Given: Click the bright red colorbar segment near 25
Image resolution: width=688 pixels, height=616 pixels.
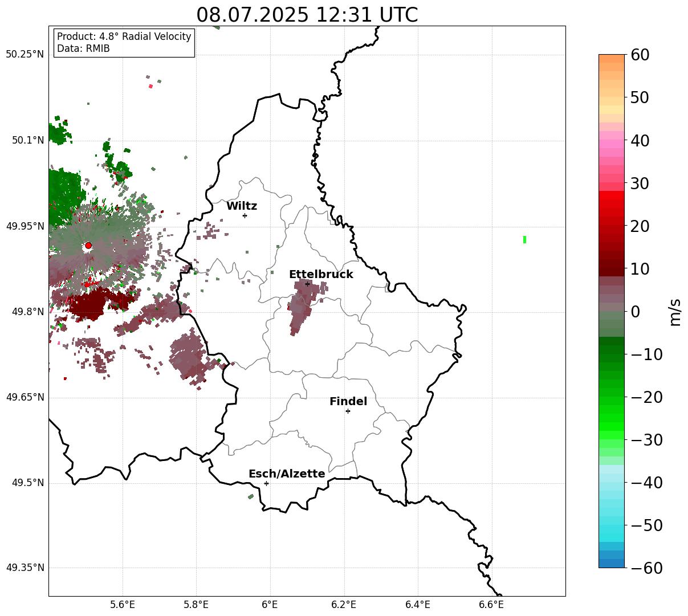Looking at the screenshot, I should pos(612,205).
